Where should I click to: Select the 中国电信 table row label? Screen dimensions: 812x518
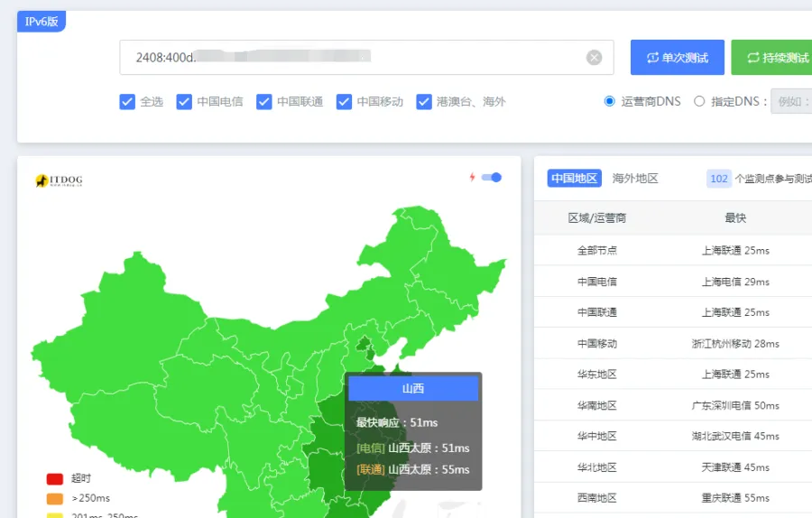click(597, 282)
